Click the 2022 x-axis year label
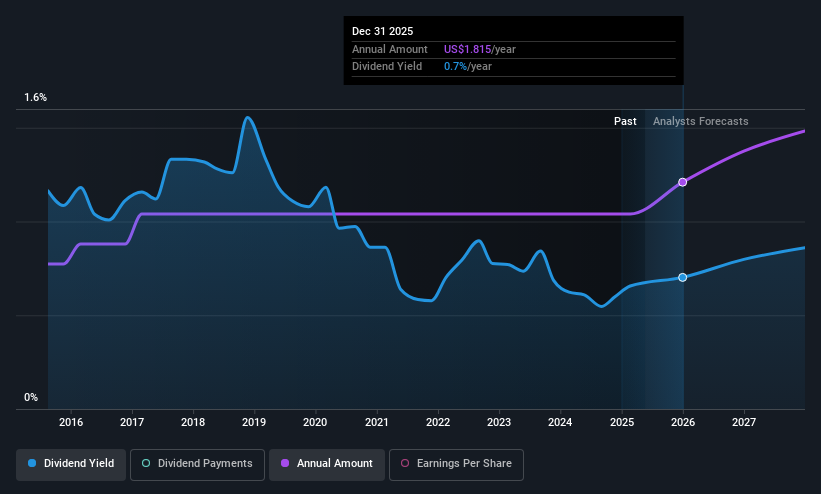This screenshot has width=821, height=494. [x=438, y=422]
